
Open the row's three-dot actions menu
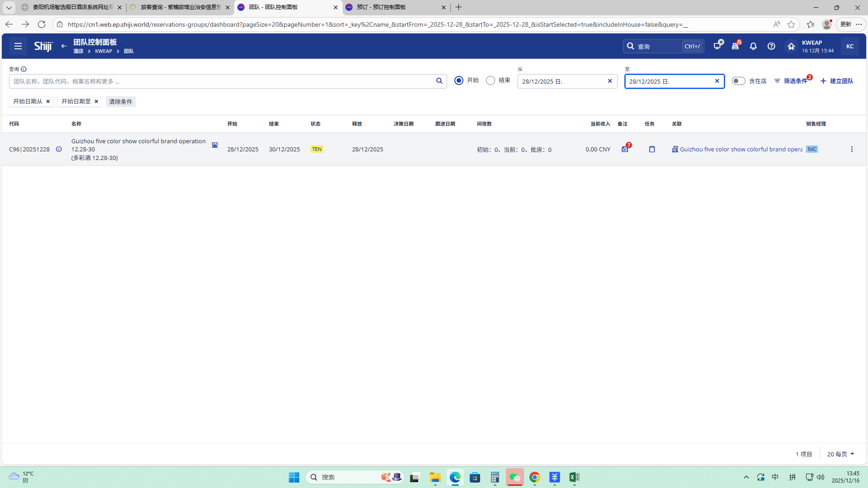click(x=852, y=149)
